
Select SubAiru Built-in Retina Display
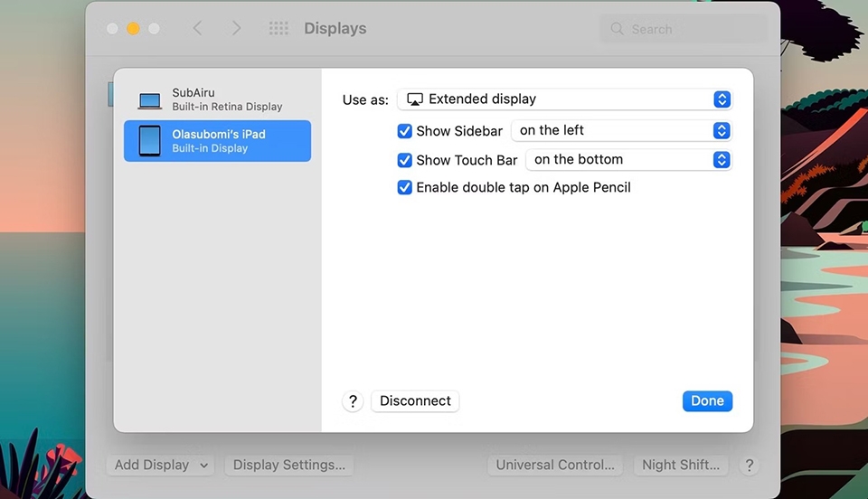(217, 99)
